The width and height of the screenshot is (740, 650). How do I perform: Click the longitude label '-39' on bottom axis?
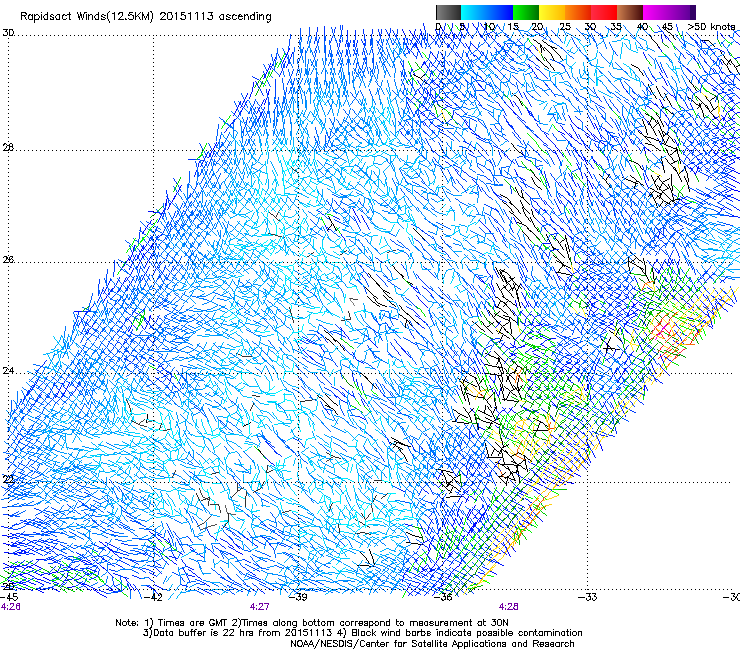click(x=298, y=597)
